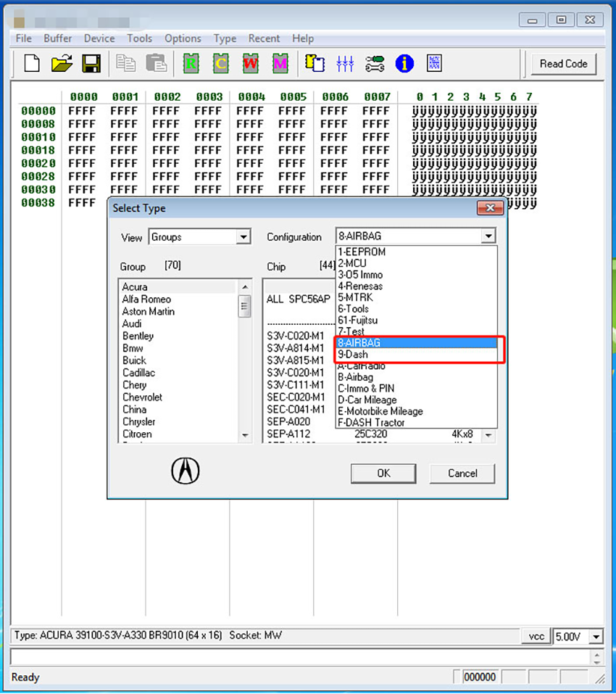Viewport: 616px width, 694px height.
Task: Open the Buffer menu
Action: click(57, 38)
